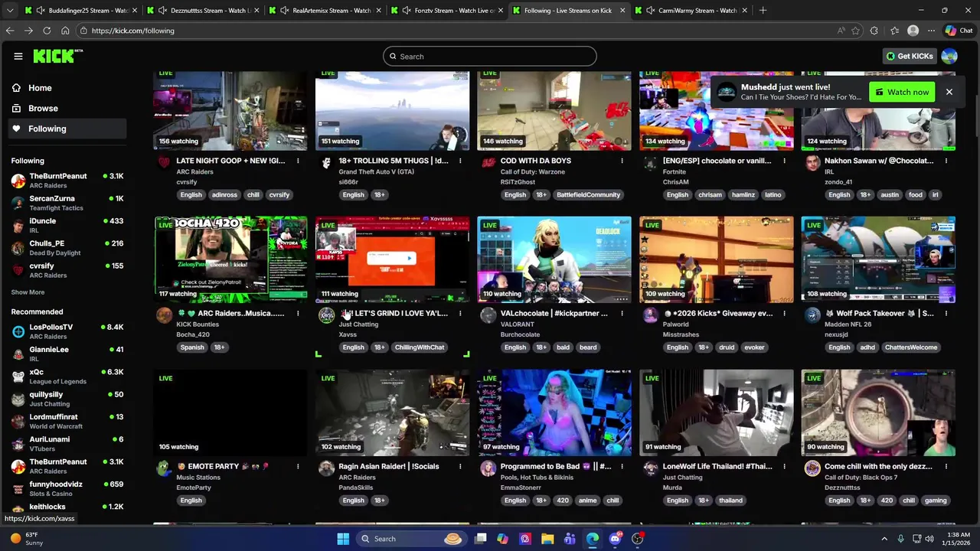Focus the Kick search box

(x=490, y=56)
